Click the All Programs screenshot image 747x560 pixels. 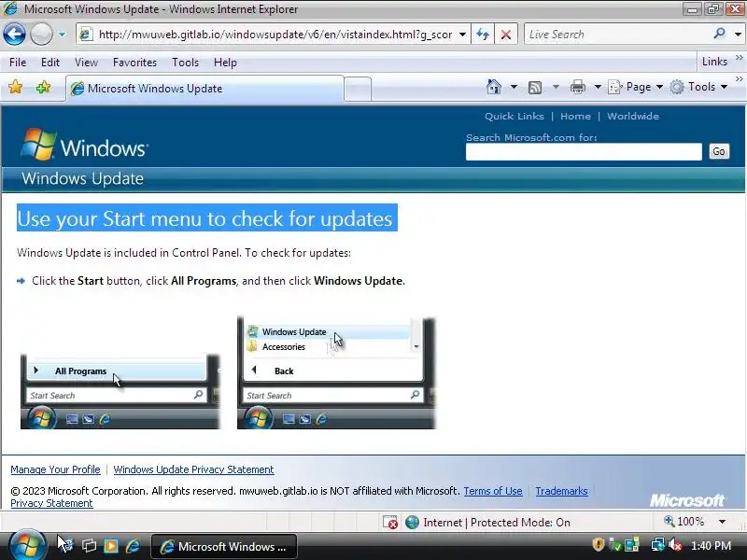pyautogui.click(x=120, y=390)
